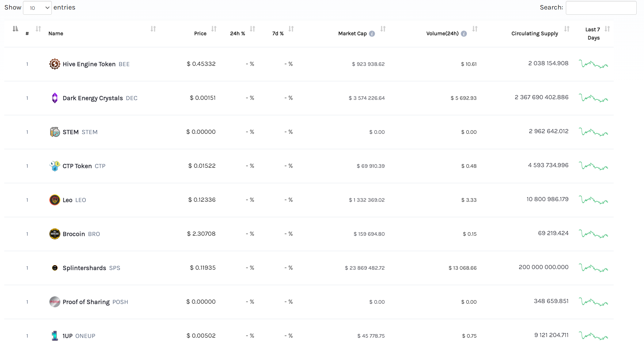
Task: Click the Circulating Supply header text
Action: [535, 33]
